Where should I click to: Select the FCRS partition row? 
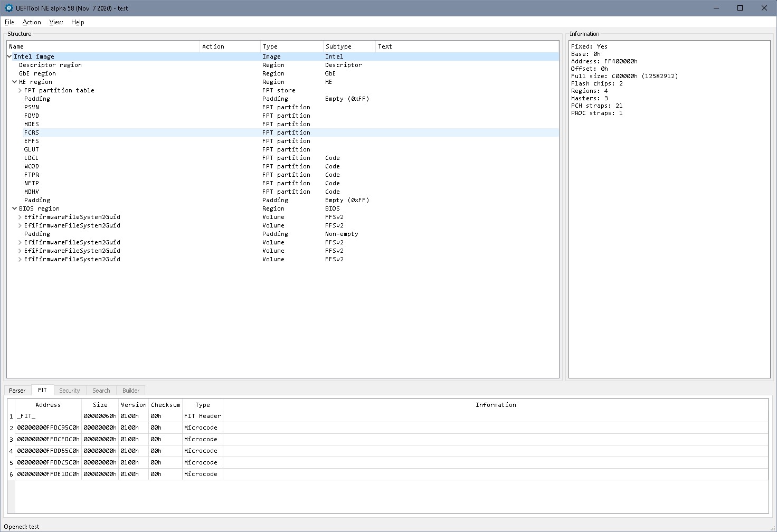pyautogui.click(x=283, y=132)
